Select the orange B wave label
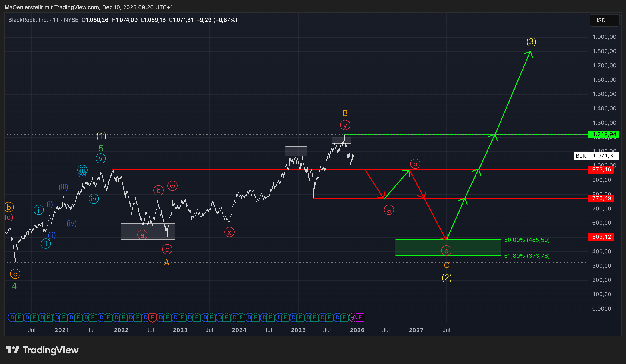 tap(345, 113)
